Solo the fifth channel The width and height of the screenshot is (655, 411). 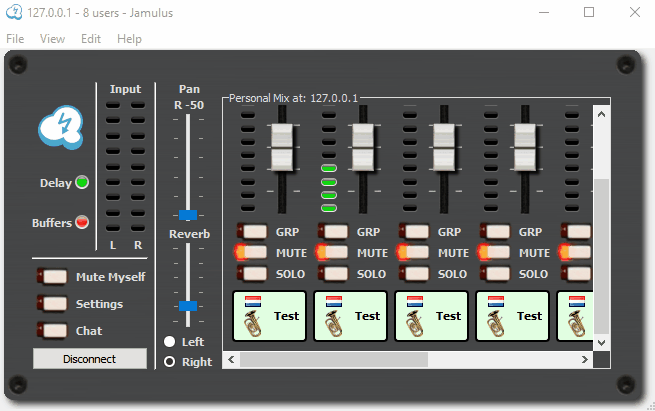click(576, 274)
